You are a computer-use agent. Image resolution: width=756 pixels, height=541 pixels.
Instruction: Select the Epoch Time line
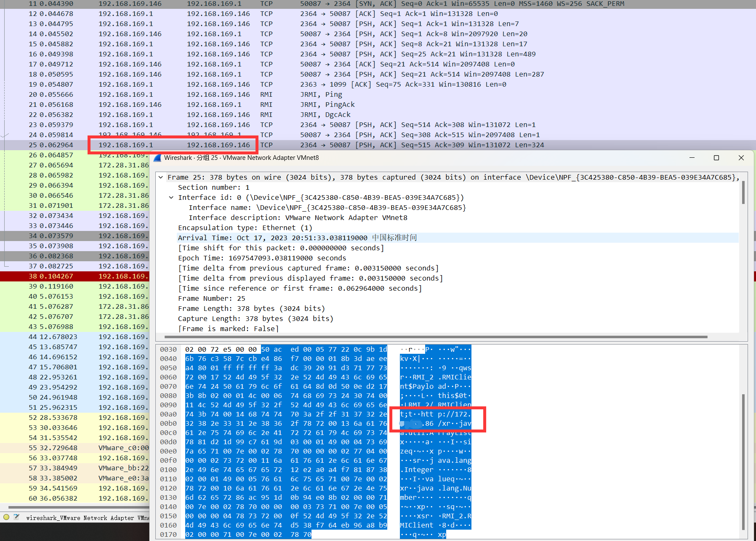(262, 258)
